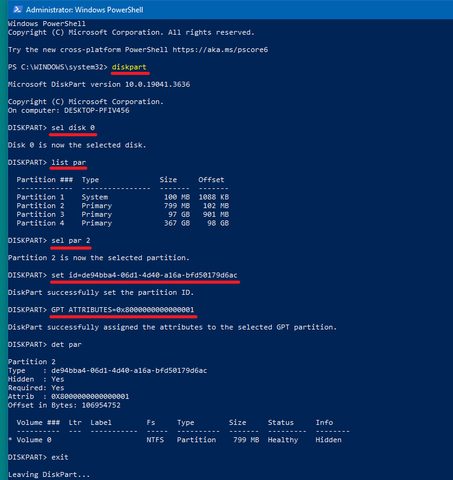
Task: Click the 'Partition ###' column header
Action: 45,180
